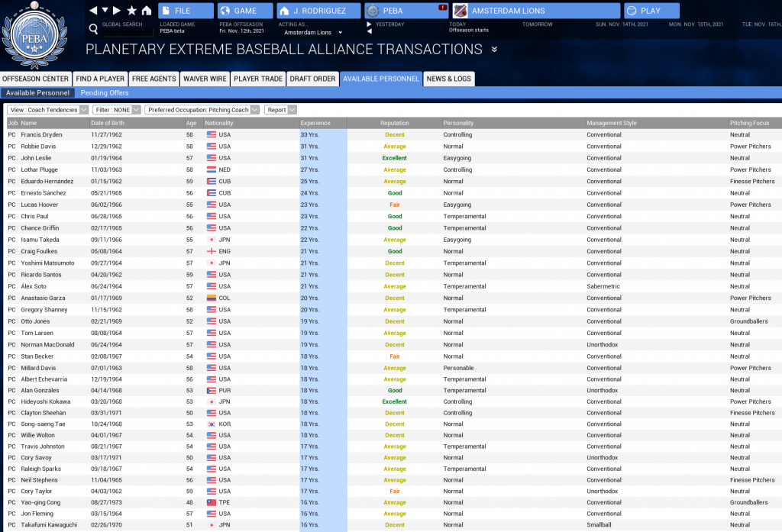Open the PLAY menu
The width and height of the screenshot is (782, 532).
651,11
